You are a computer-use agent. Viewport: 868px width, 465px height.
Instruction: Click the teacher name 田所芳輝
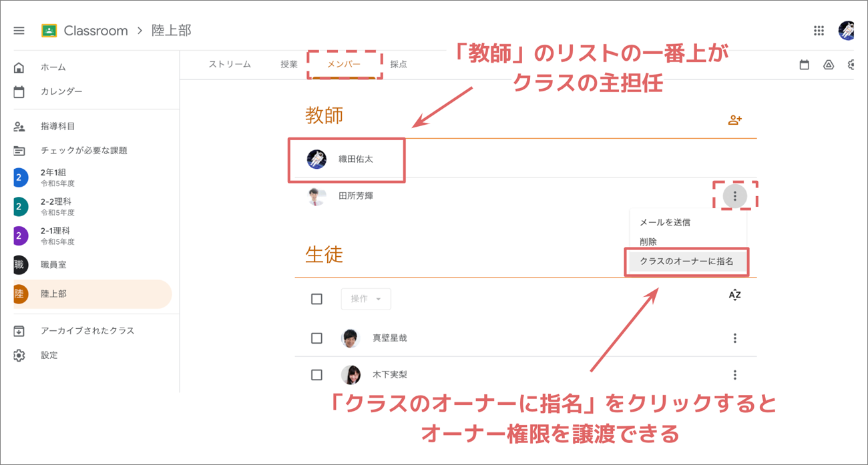[356, 196]
